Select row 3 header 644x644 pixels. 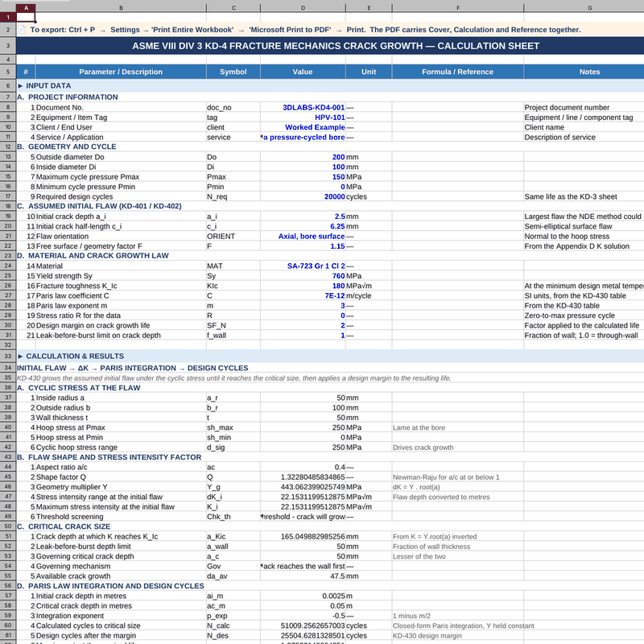[8, 46]
